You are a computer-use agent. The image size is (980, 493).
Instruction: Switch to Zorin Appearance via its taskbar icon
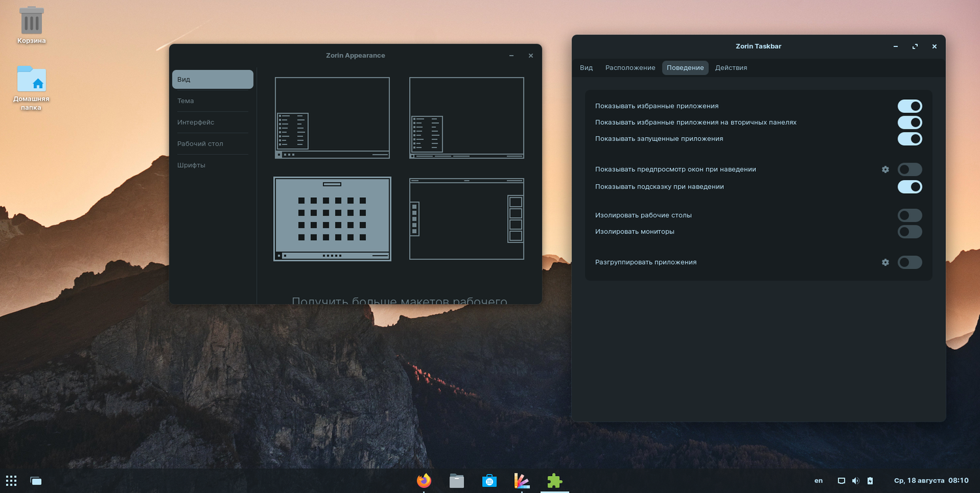point(521,481)
